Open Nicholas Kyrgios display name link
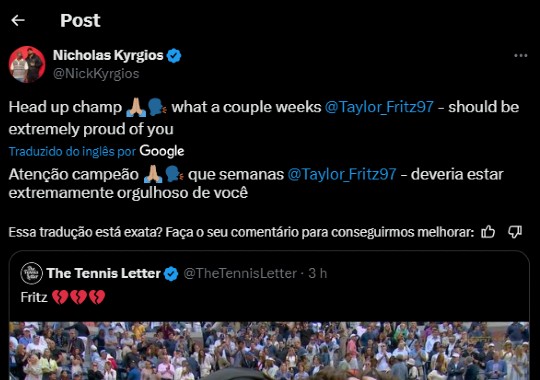Viewport: 540px width, 380px height. pyautogui.click(x=108, y=55)
